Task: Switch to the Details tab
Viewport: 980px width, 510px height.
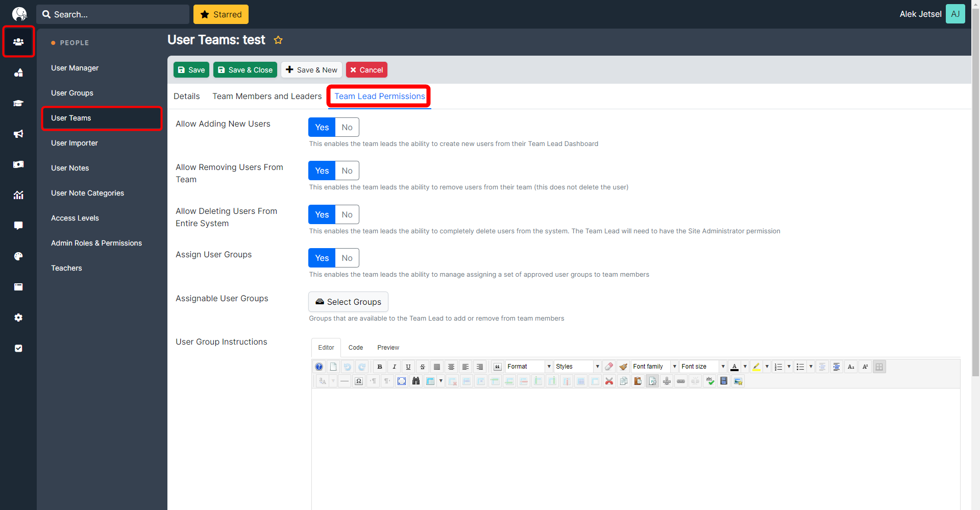Action: click(x=186, y=96)
